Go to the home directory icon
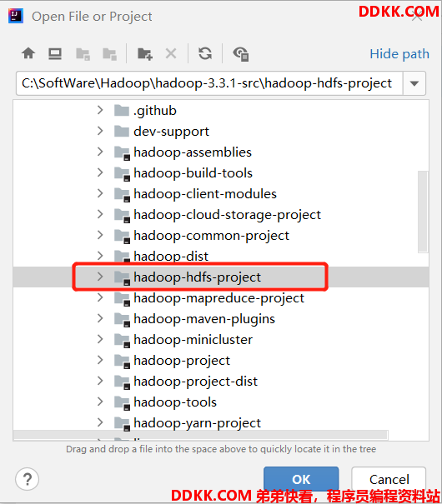 pyautogui.click(x=28, y=53)
